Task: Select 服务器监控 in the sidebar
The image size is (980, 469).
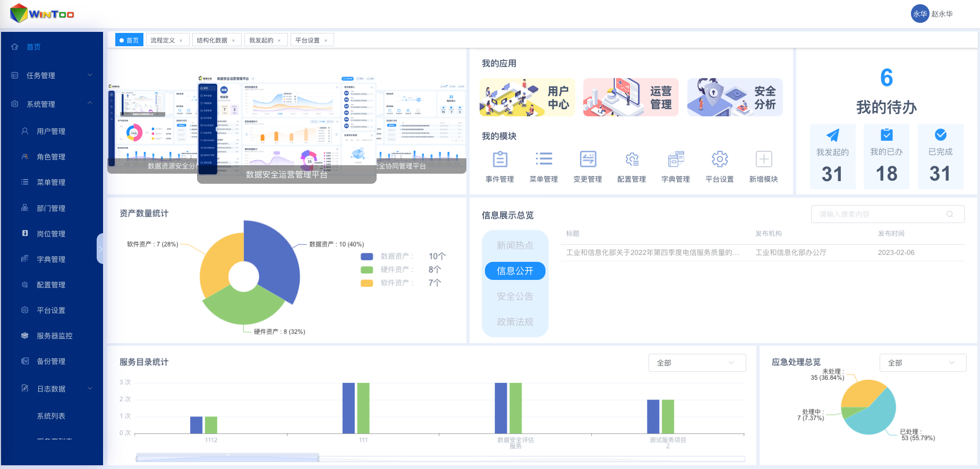Action: (54, 336)
